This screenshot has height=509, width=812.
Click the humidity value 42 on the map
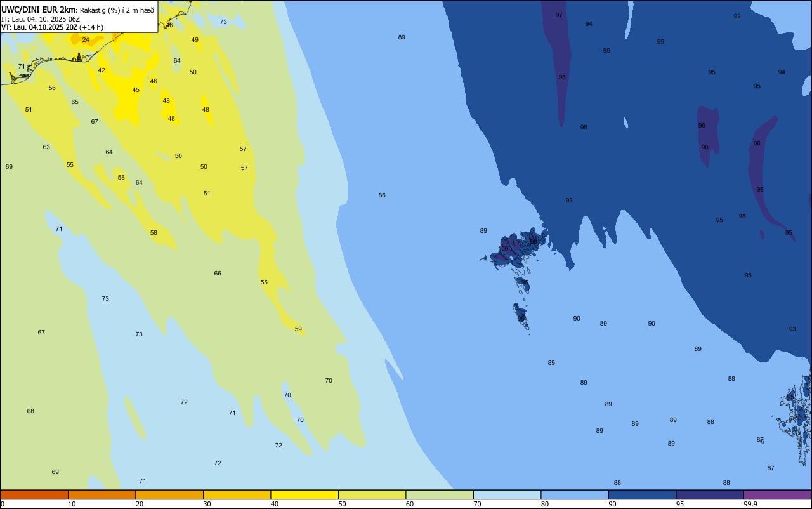[x=101, y=70]
